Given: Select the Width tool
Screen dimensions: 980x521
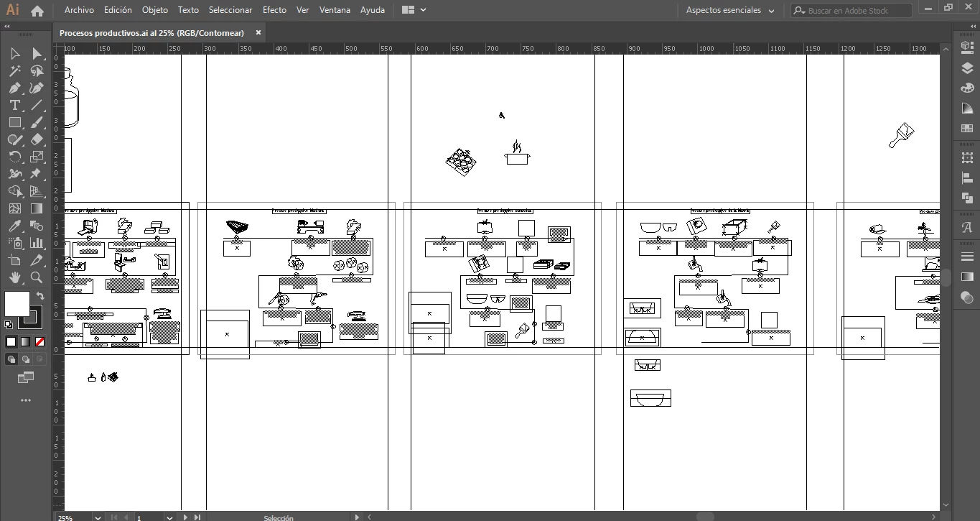Looking at the screenshot, I should click(15, 174).
